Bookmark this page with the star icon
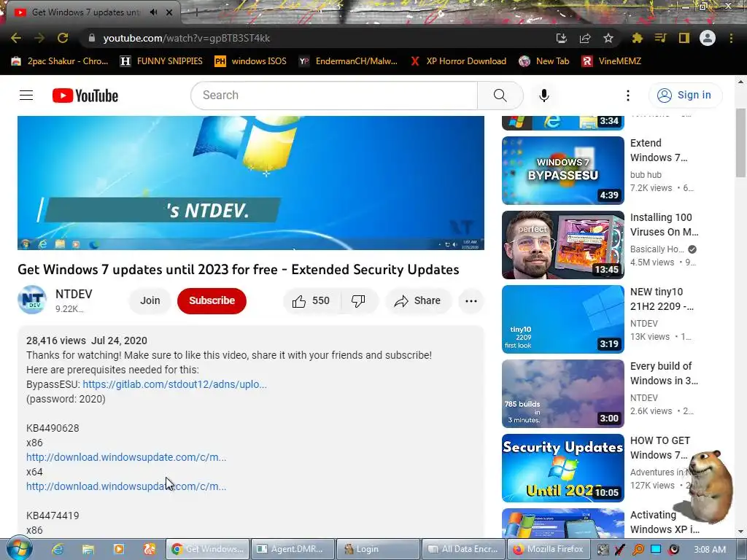Viewport: 747px width, 560px height. pyautogui.click(x=608, y=38)
